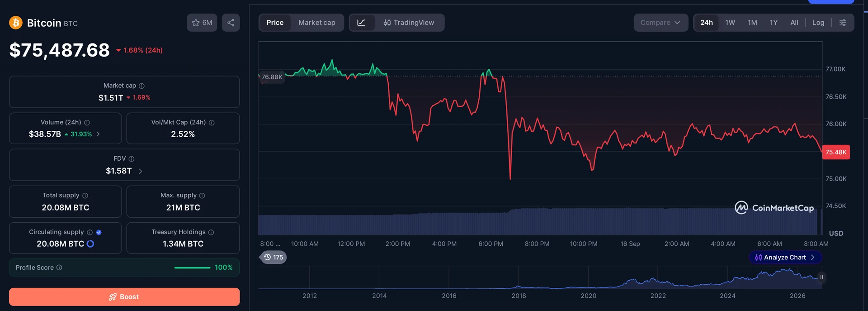
Task: Open Treasury Holdings info icon
Action: (x=211, y=232)
